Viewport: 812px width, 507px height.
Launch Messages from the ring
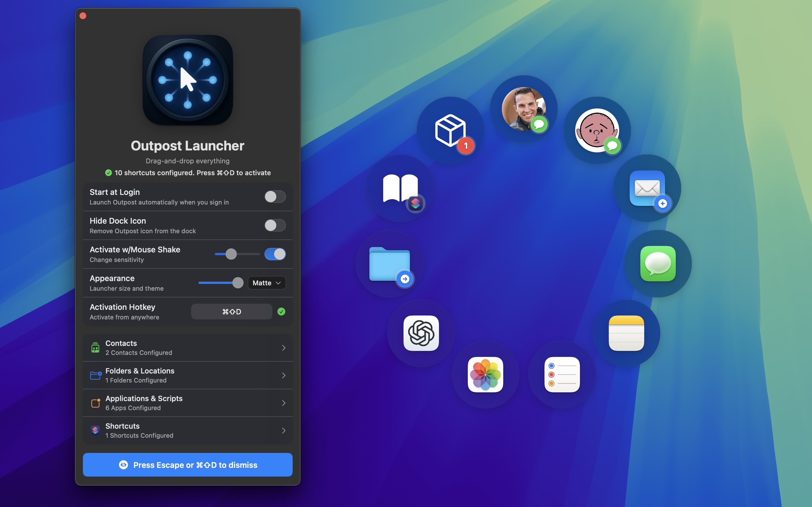pos(658,263)
